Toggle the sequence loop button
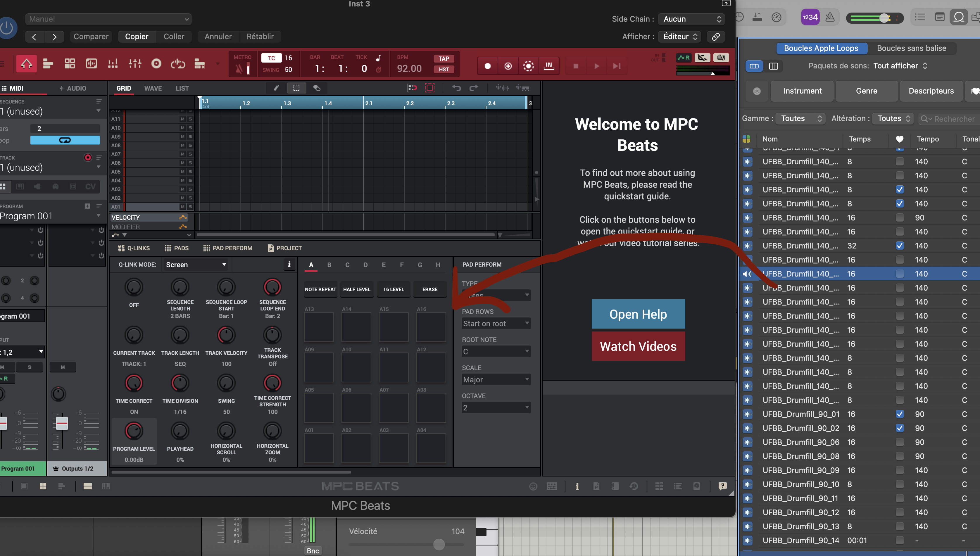 (65, 140)
